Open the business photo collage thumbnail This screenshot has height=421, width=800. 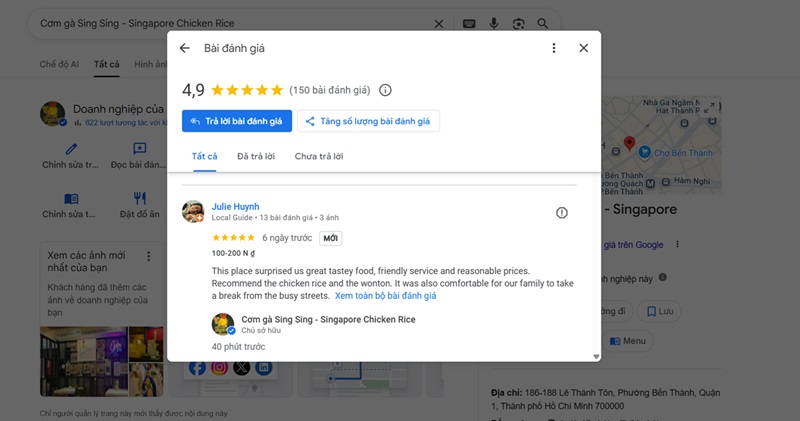coord(102,362)
